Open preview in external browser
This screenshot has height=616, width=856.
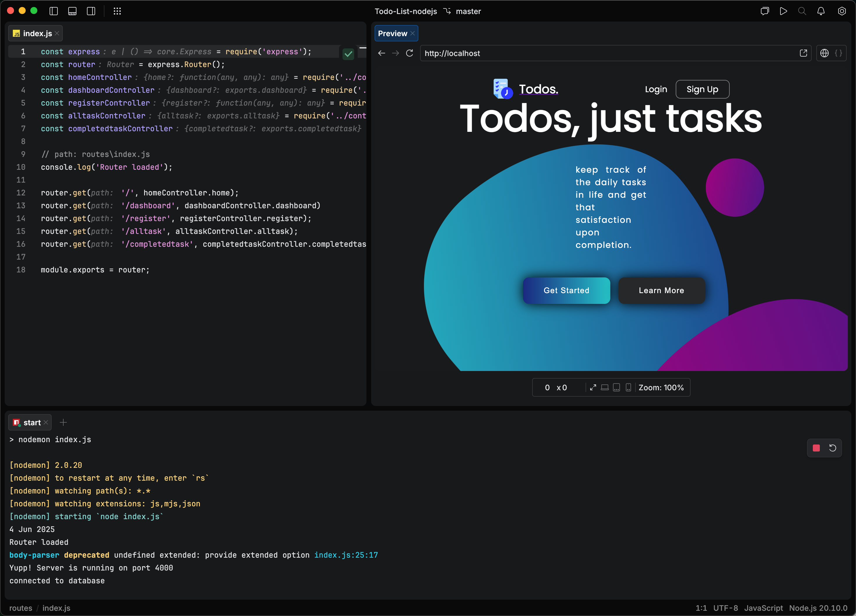(803, 53)
